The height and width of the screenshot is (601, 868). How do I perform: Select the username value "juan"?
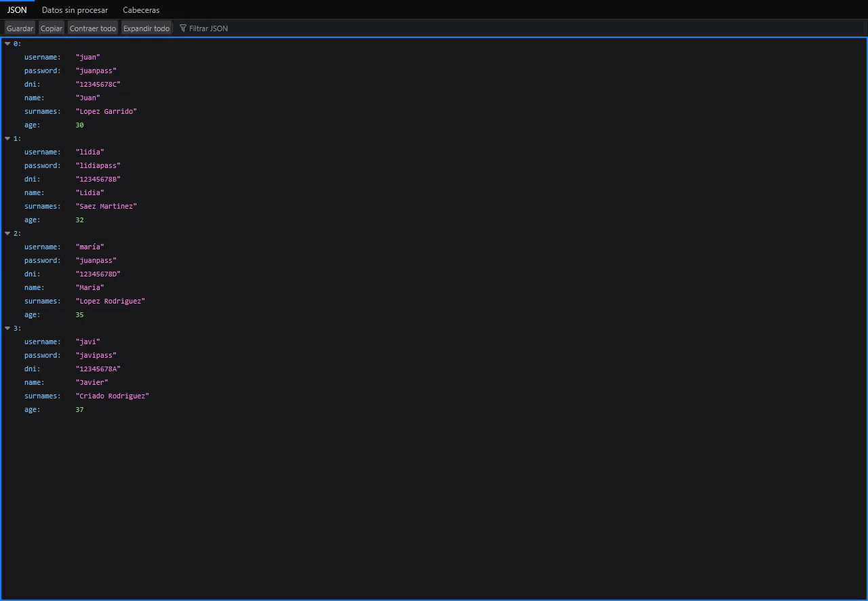(x=87, y=57)
